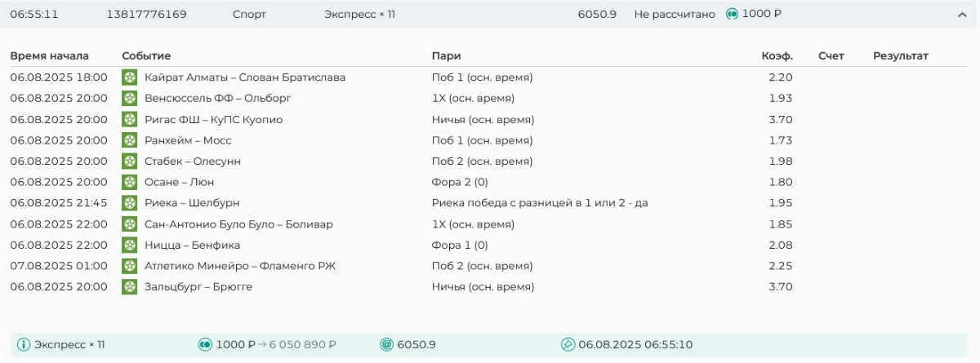The height and width of the screenshot is (363, 980).
Task: Click soccer icon beside Зальцбург – Брюгге
Action: click(x=129, y=287)
